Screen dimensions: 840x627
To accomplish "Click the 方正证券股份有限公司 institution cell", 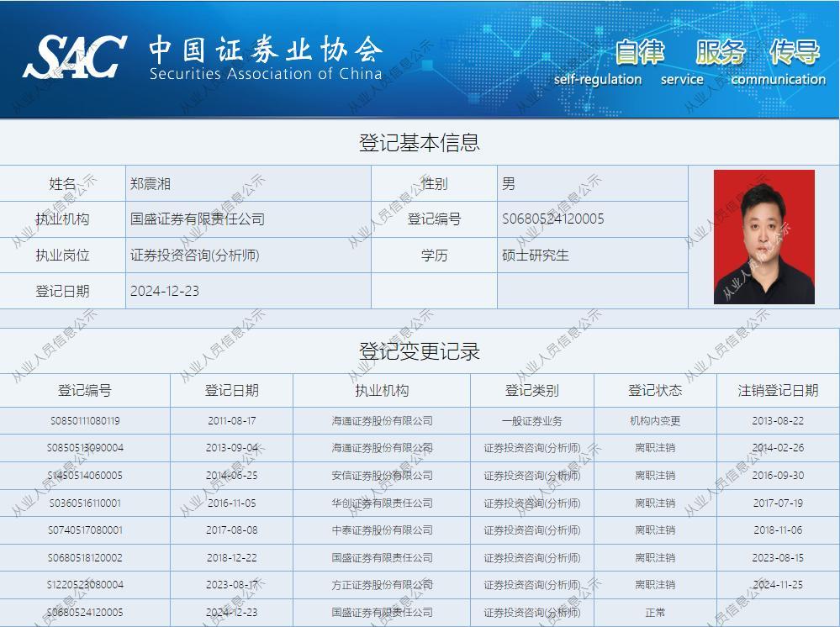I will 382,584.
